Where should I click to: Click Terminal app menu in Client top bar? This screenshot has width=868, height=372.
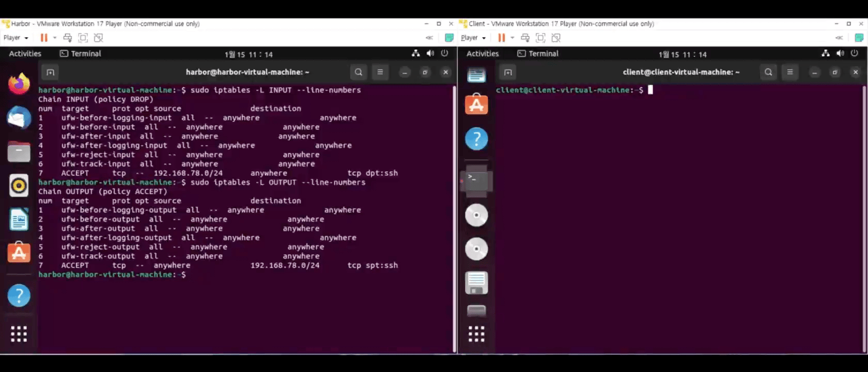coord(538,54)
